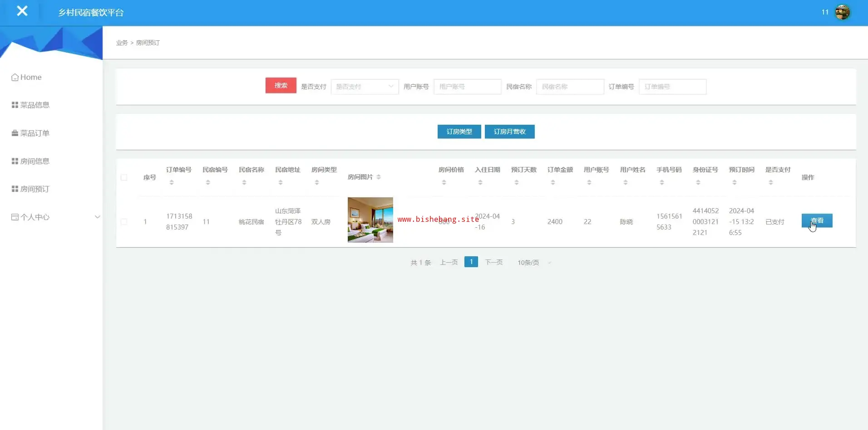This screenshot has height=430, width=868.
Task: Click the red 搜索 button
Action: (281, 86)
